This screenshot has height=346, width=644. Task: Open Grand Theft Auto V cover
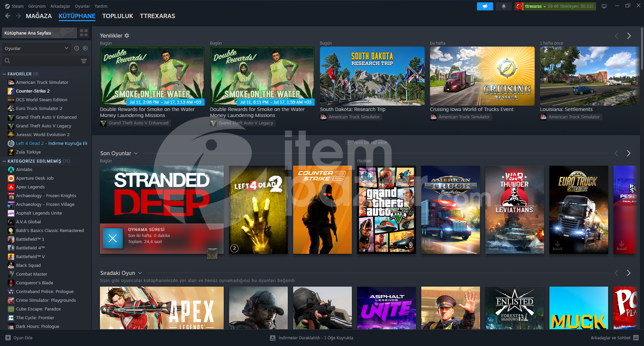point(386,210)
